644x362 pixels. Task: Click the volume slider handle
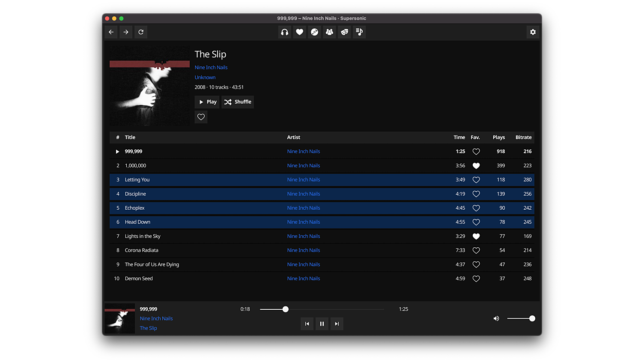click(x=532, y=318)
